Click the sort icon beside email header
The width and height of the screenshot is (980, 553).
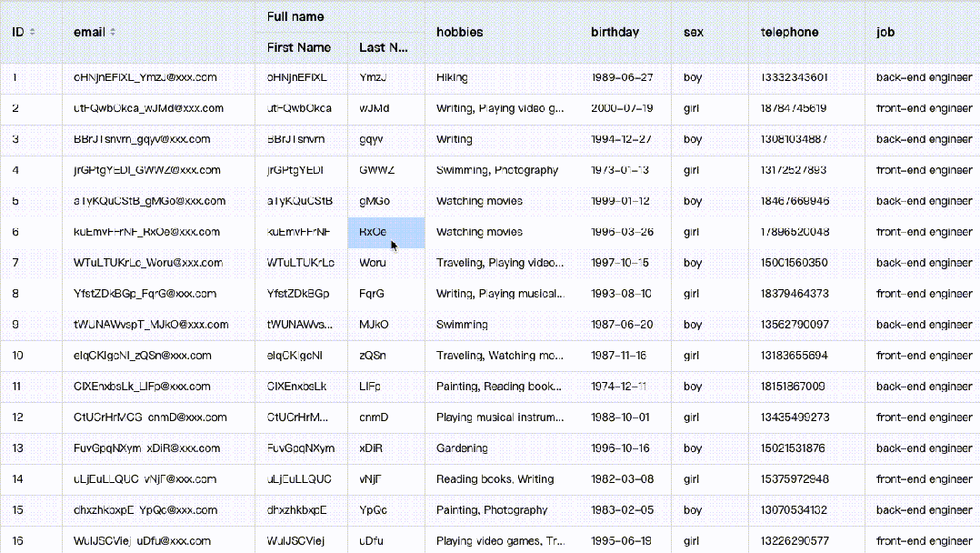113,32
